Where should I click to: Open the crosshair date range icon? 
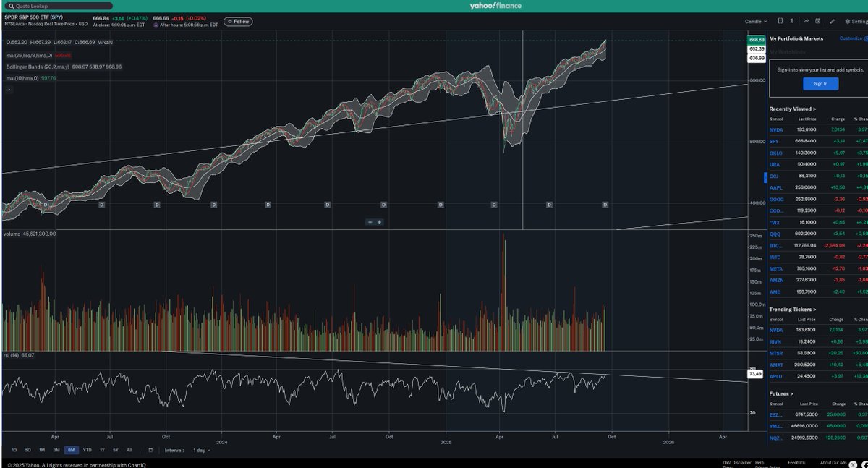(x=780, y=21)
